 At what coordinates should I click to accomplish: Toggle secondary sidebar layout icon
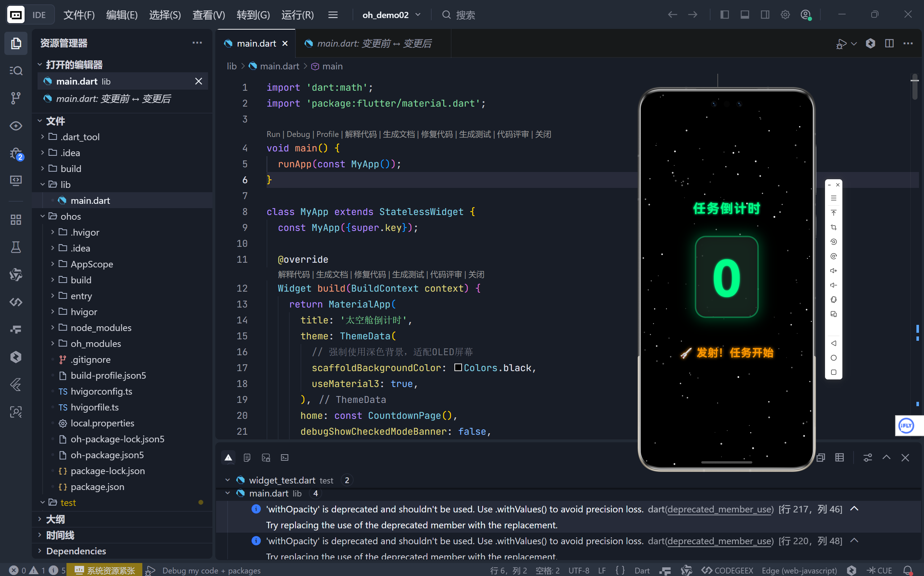765,15
